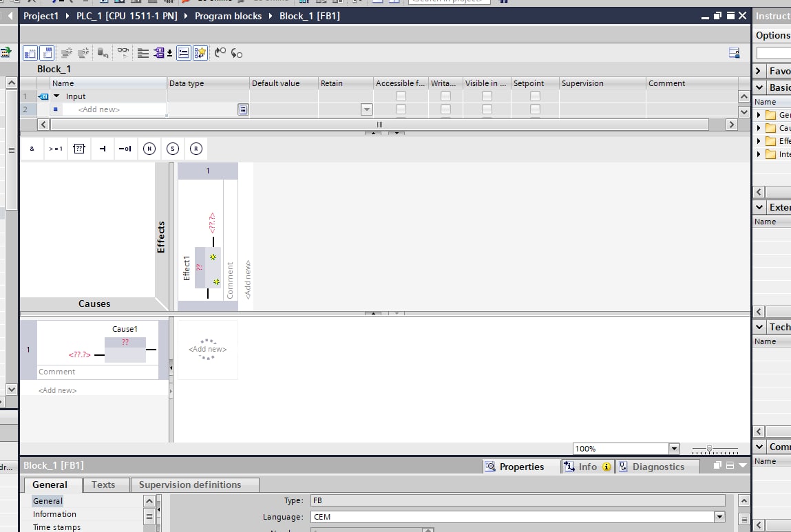791x532 pixels.
Task: Open the zoom level 100% dropdown
Action: [674, 449]
